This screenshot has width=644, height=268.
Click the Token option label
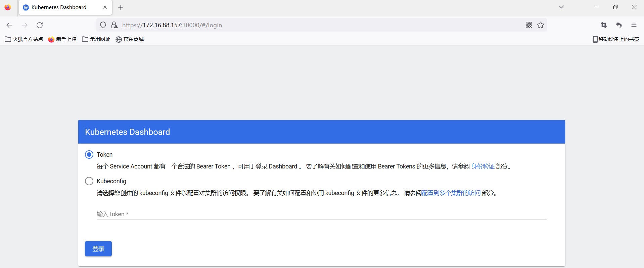(104, 154)
